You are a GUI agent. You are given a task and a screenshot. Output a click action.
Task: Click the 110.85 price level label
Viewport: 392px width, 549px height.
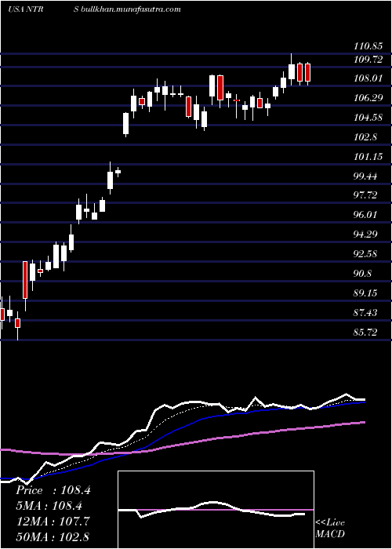click(x=366, y=45)
